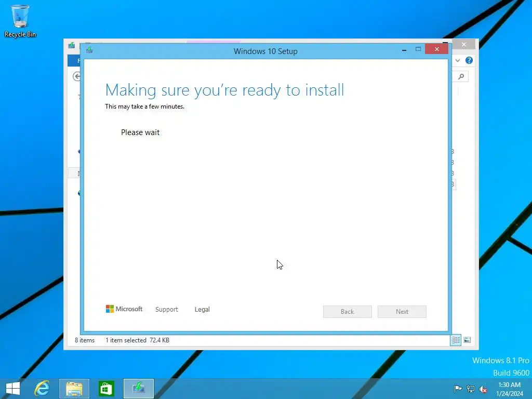
Task: Click the Setup title bar icon
Action: (x=89, y=50)
